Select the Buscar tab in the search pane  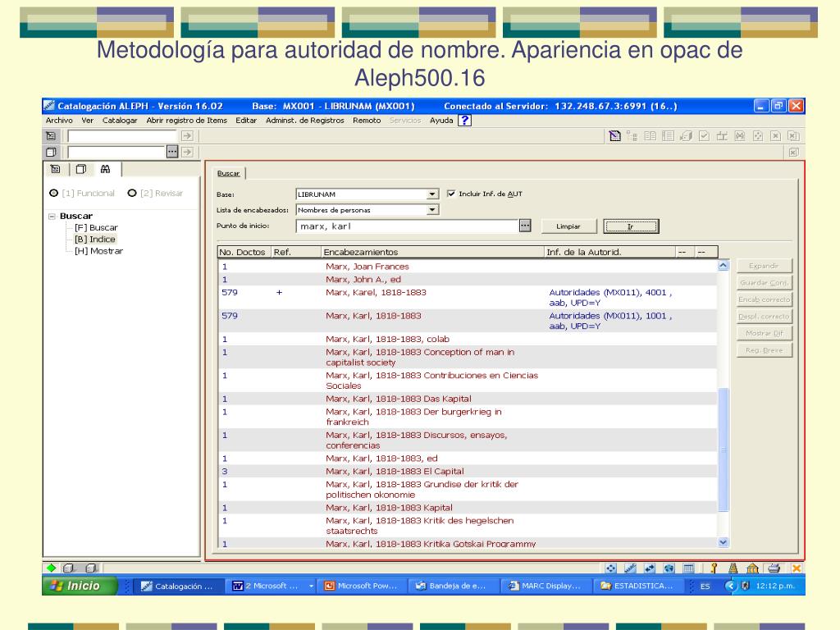[x=228, y=173]
